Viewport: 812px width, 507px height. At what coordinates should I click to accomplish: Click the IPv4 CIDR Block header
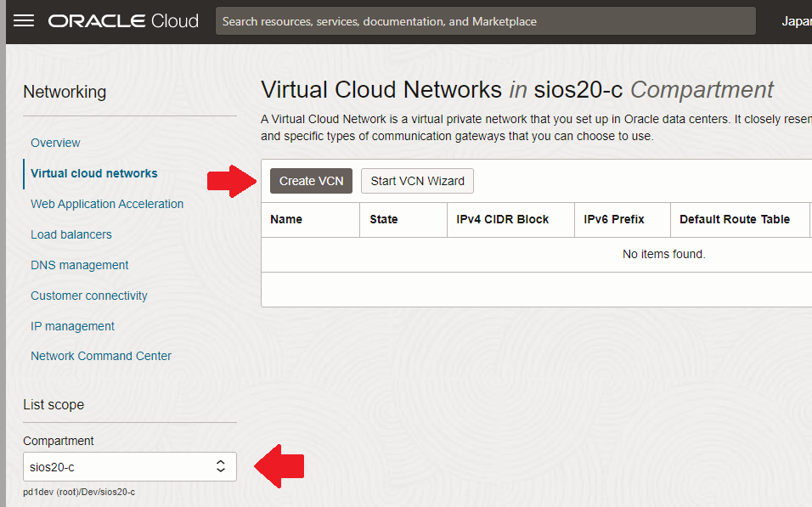[502, 220]
